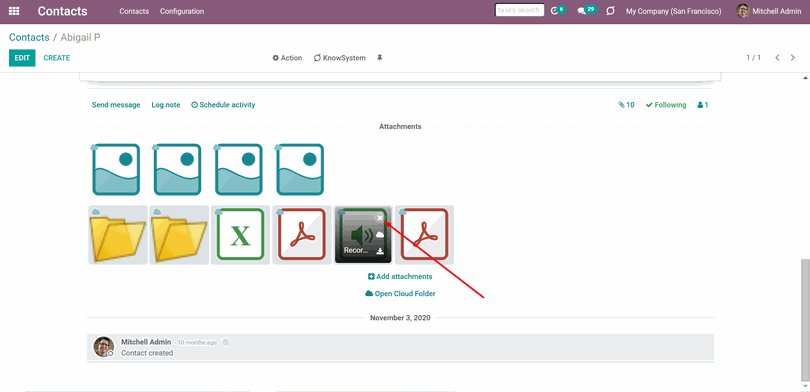The image size is (810, 392).
Task: Expand the Action dropdown
Action: [x=287, y=58]
